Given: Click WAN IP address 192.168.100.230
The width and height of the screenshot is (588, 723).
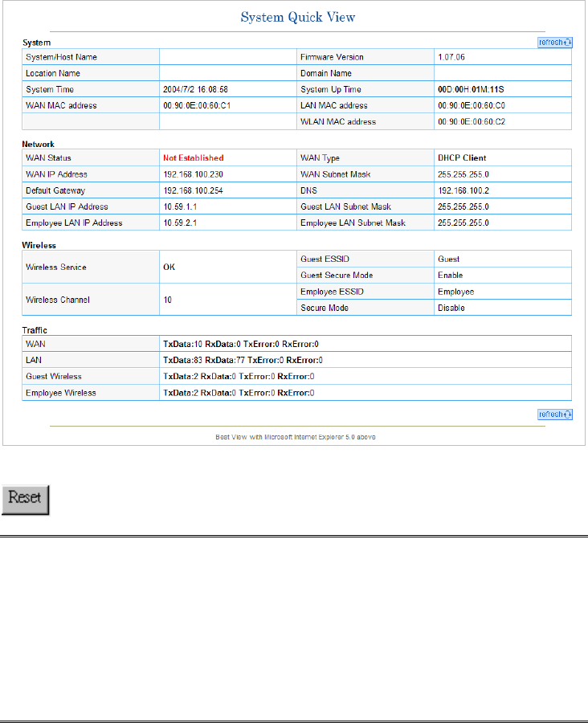Looking at the screenshot, I should click(194, 174).
